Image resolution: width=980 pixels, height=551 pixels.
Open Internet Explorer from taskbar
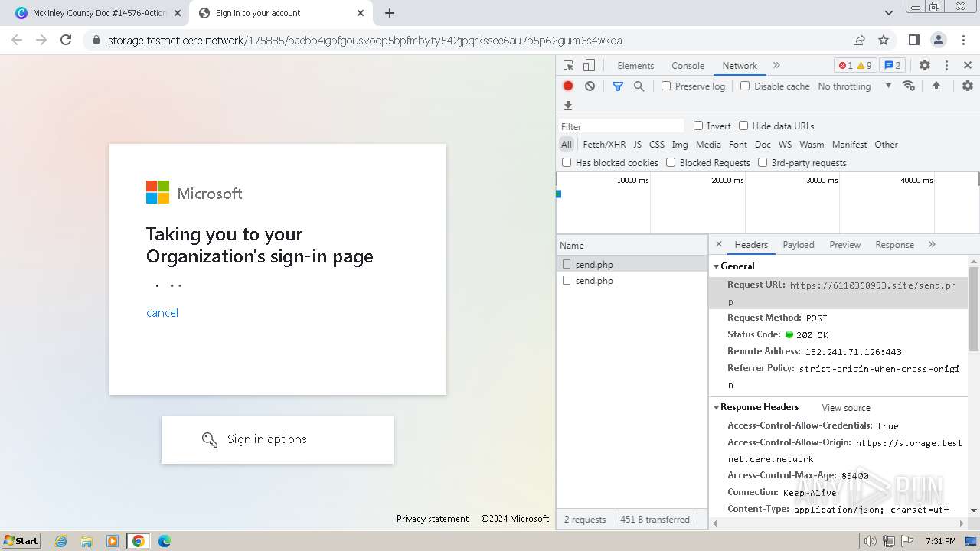click(60, 541)
